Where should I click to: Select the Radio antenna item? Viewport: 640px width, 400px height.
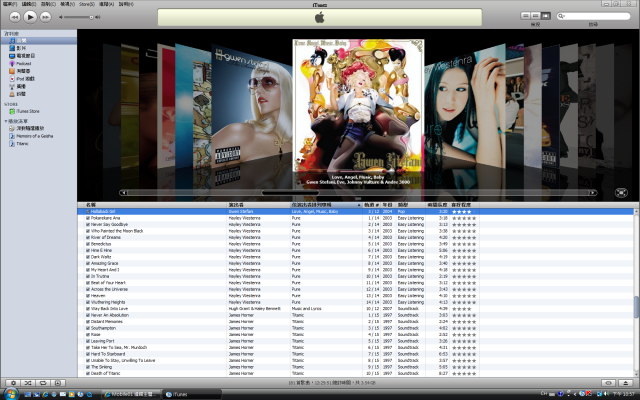39,86
